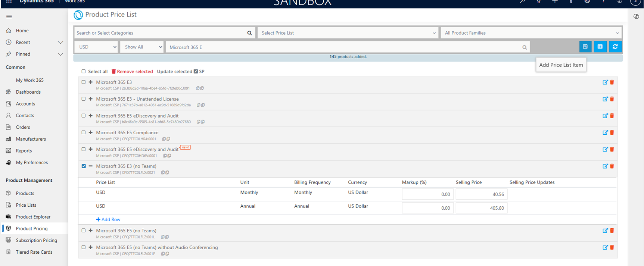Viewport: 644px width, 266px height.
Task: Click the Product Price List logo icon
Action: click(x=78, y=15)
